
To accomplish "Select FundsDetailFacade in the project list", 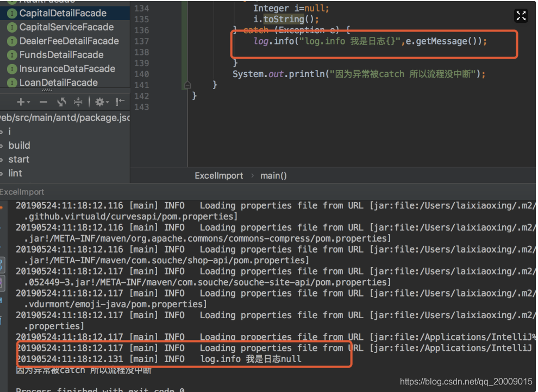I will (x=61, y=55).
